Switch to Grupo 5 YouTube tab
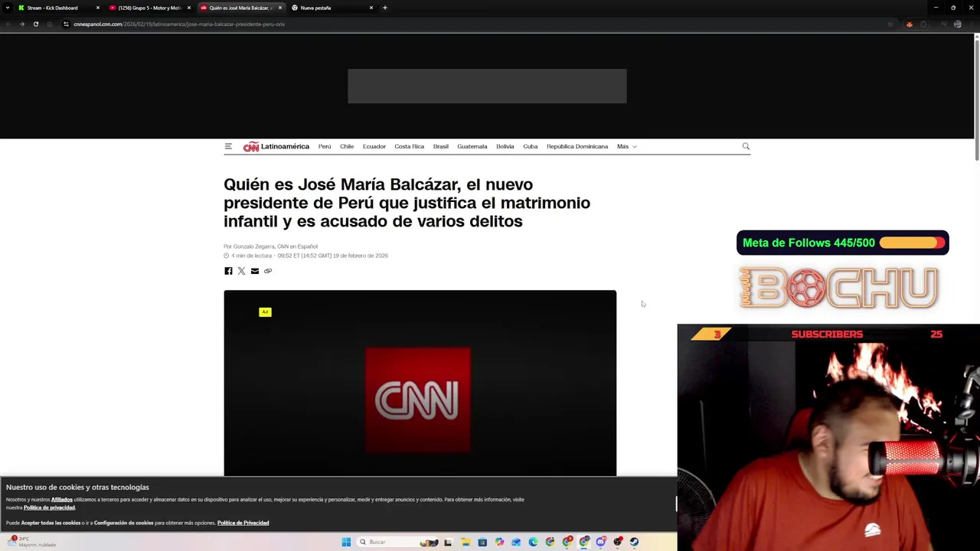Screen dimensions: 980x551 (x=150, y=8)
